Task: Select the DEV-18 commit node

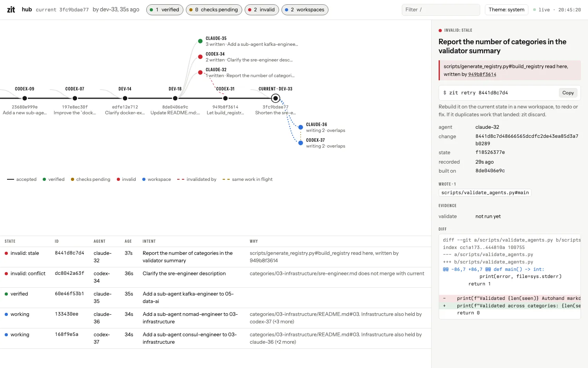Action: (x=175, y=98)
